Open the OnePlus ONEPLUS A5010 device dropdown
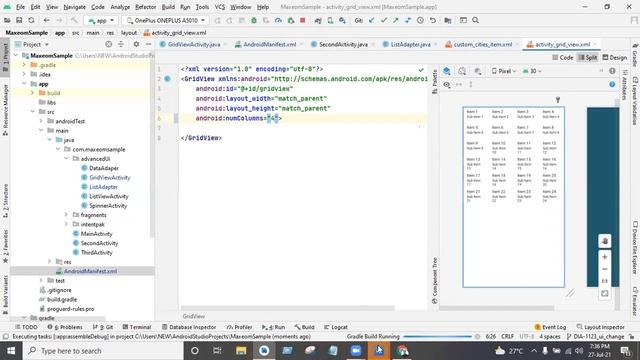The height and width of the screenshot is (360, 640). point(166,20)
